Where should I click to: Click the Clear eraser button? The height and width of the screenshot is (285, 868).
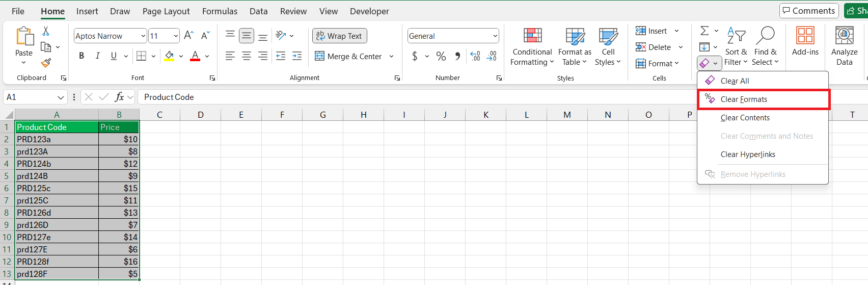coord(704,63)
